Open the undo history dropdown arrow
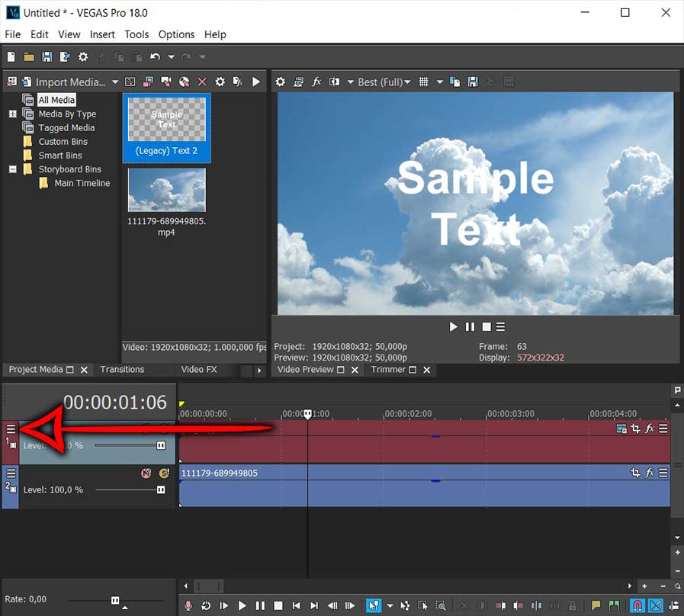The image size is (684, 616). pos(172,56)
